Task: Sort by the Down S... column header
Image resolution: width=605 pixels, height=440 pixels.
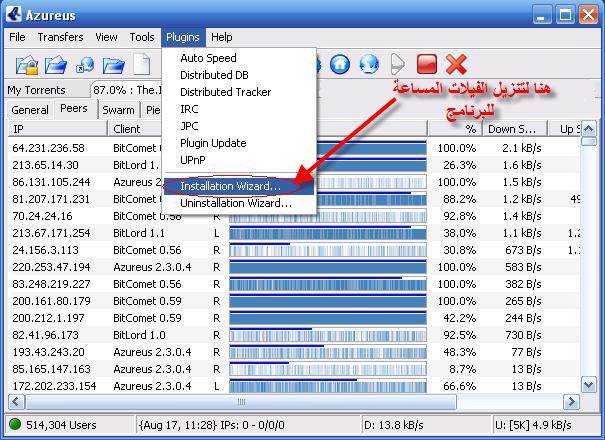Action: (x=515, y=129)
